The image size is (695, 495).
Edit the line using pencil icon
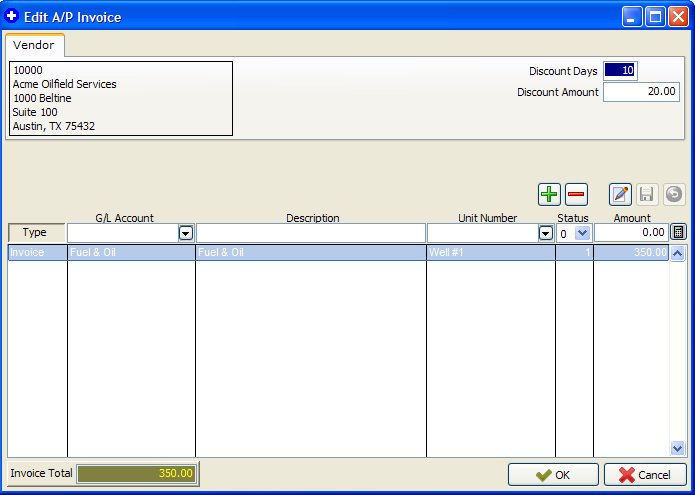pyautogui.click(x=620, y=195)
